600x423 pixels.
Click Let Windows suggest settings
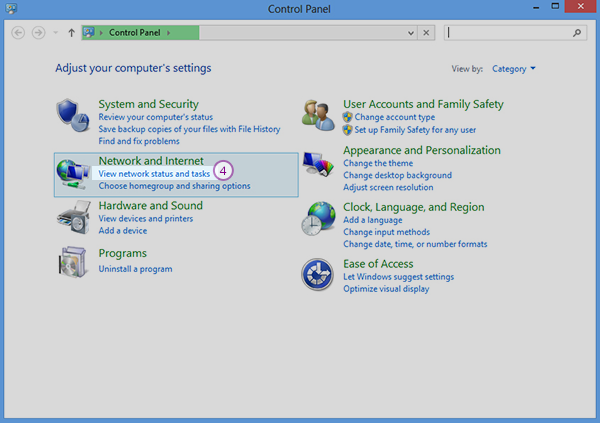pos(398,277)
